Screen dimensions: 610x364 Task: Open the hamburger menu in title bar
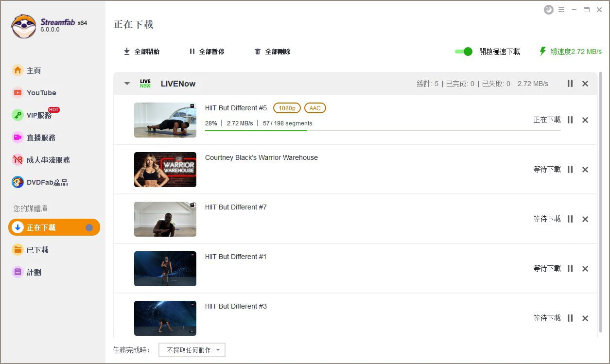pyautogui.click(x=561, y=10)
